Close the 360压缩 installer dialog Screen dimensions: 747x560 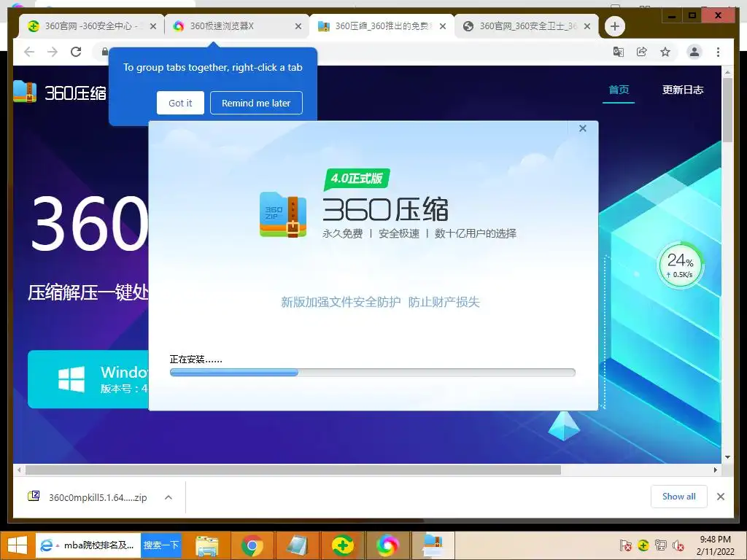tap(583, 128)
